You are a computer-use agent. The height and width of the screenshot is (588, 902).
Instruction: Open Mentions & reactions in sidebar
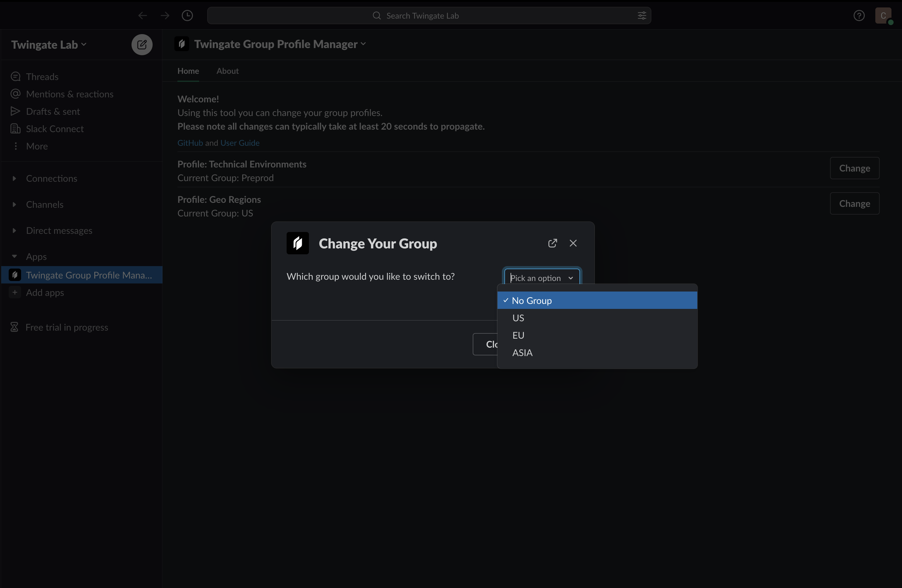pos(69,94)
